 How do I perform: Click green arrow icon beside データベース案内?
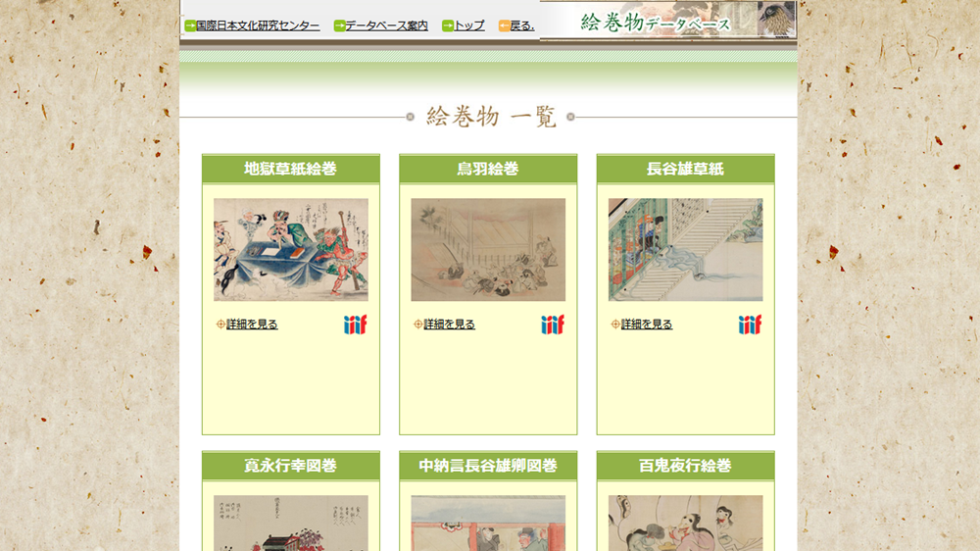coord(339,25)
